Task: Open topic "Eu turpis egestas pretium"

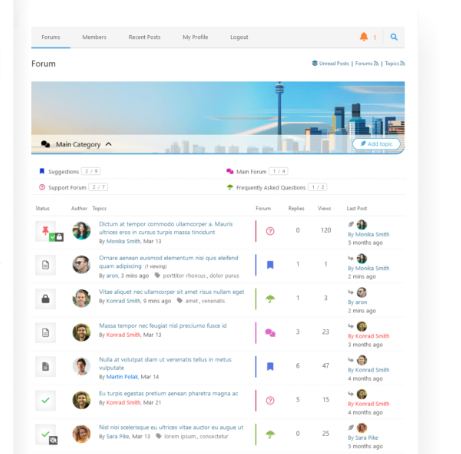Action: 168,393
